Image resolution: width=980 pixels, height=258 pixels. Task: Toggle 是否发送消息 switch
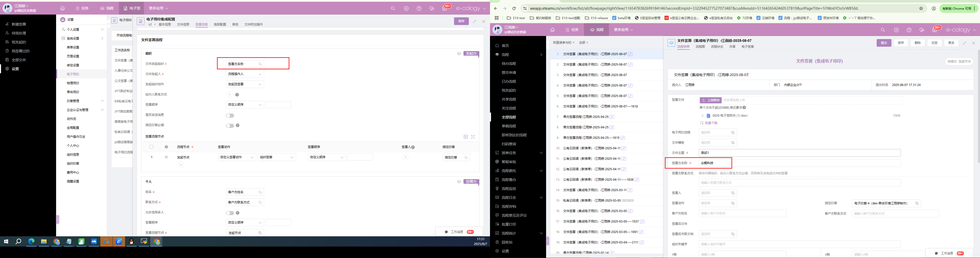pyautogui.click(x=230, y=115)
